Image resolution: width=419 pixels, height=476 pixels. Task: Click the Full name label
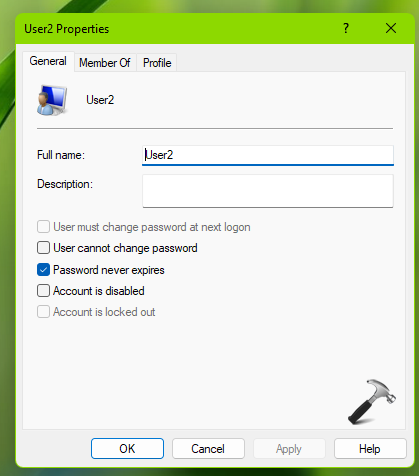click(61, 155)
